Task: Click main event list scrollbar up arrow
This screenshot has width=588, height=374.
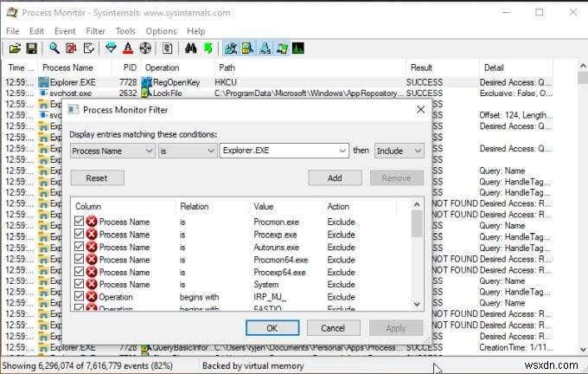Action: 583,66
